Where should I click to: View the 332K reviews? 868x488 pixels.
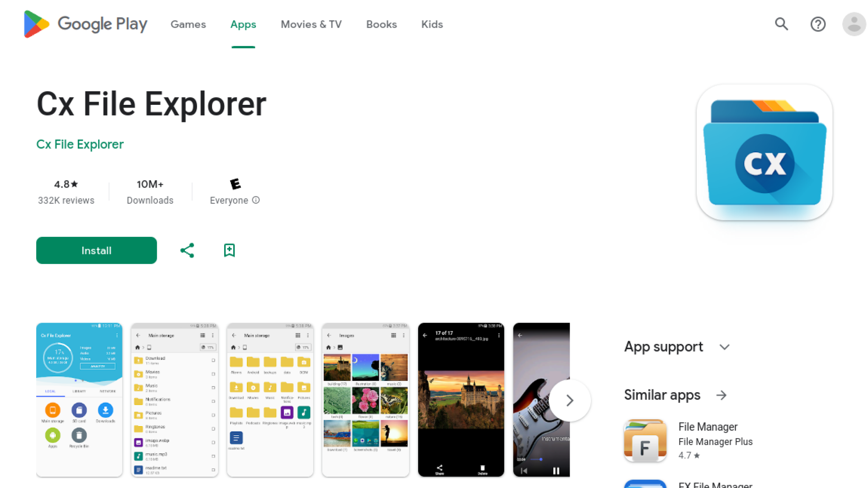pos(66,200)
